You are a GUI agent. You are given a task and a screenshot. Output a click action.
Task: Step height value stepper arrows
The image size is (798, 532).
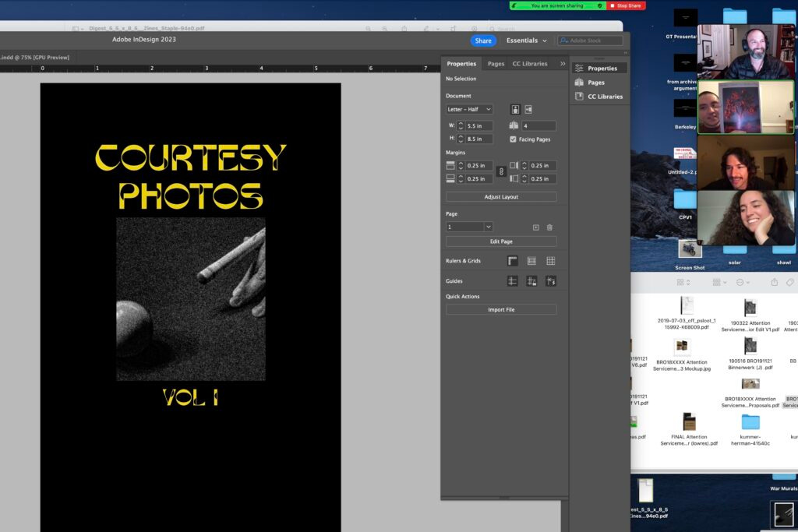(x=461, y=139)
